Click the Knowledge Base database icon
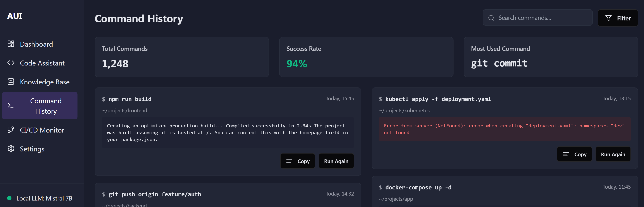 [11, 82]
